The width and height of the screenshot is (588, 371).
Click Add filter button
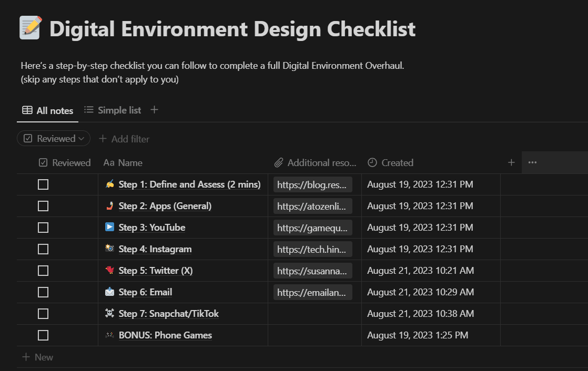click(124, 139)
